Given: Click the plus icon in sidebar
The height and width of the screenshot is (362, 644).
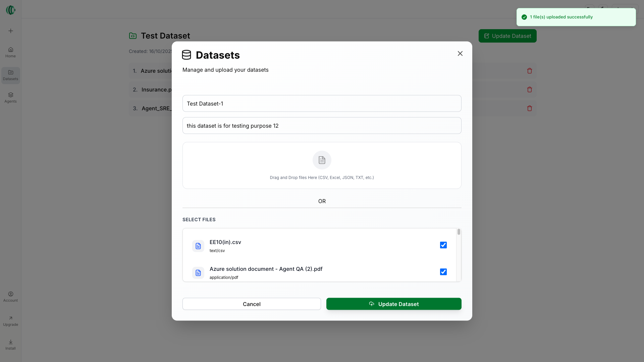Looking at the screenshot, I should [11, 31].
